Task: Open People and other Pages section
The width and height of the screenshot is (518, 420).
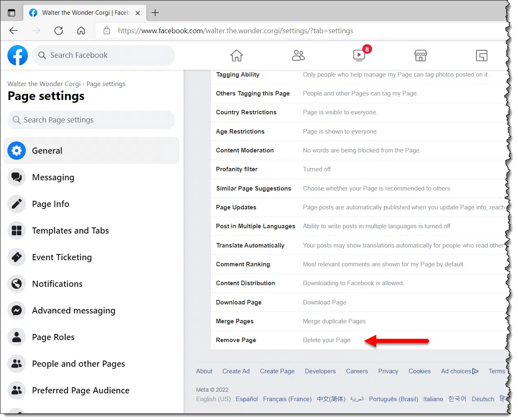Action: click(x=91, y=364)
